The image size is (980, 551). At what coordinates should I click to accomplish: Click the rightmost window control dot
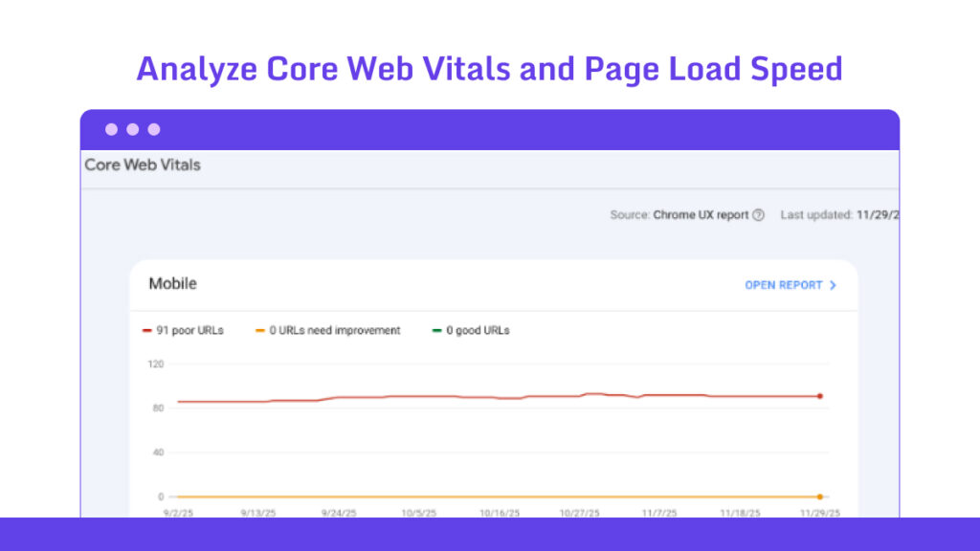coord(155,129)
